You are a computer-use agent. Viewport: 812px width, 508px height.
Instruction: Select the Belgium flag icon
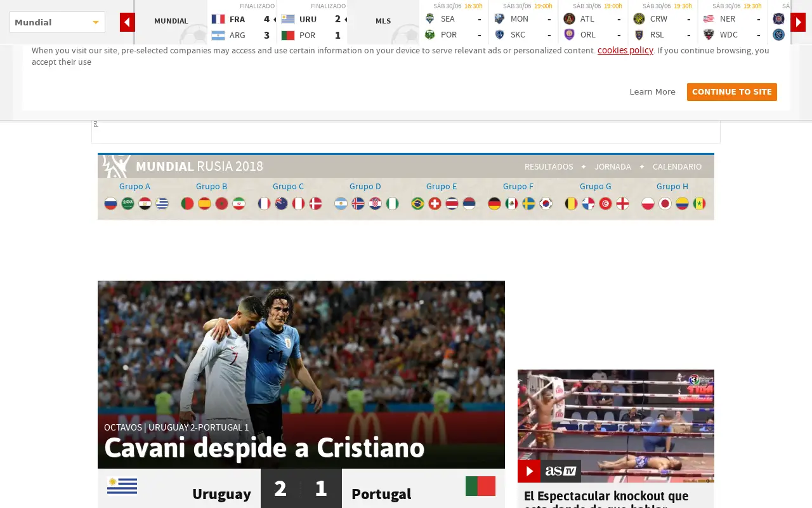(572, 204)
